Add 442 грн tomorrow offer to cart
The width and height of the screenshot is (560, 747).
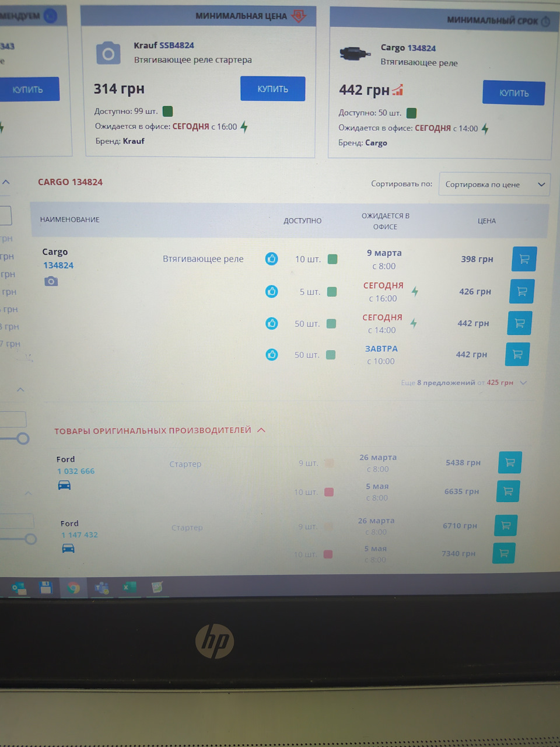tap(517, 354)
